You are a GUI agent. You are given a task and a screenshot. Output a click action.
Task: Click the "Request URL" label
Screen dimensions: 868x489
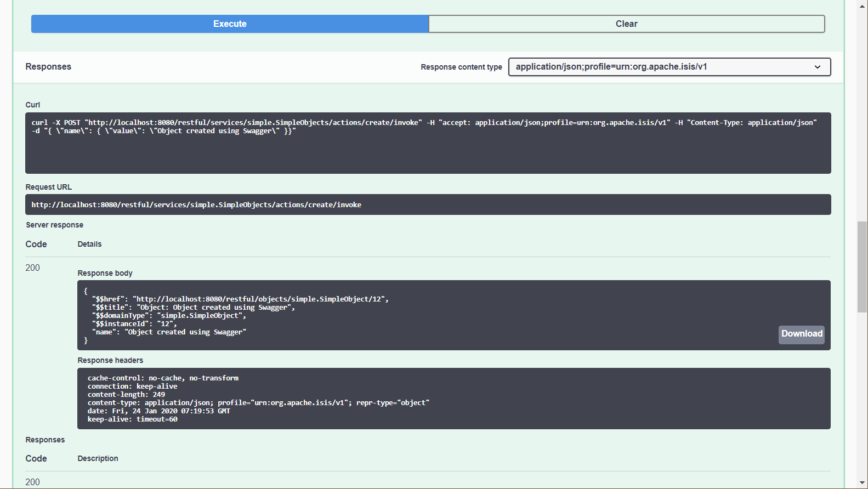[48, 187]
